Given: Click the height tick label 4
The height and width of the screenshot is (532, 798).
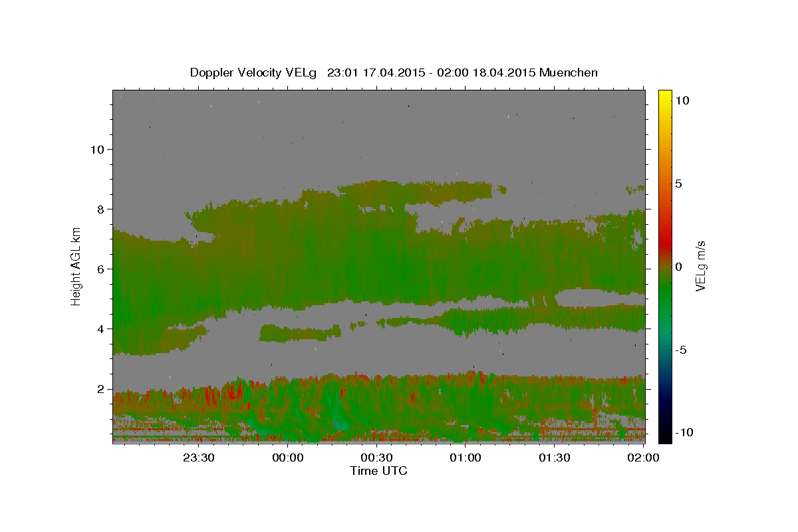Looking at the screenshot, I should pyautogui.click(x=100, y=329).
